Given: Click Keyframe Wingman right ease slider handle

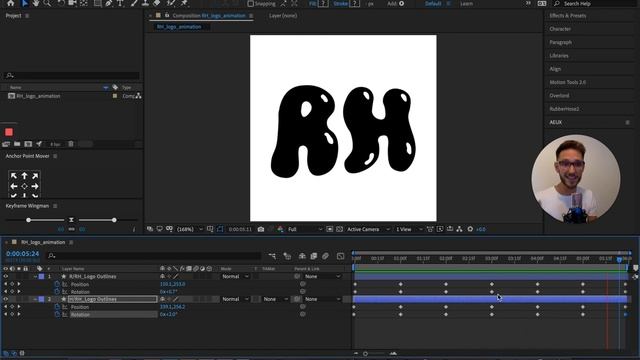Looking at the screenshot, I should pyautogui.click(x=114, y=220).
